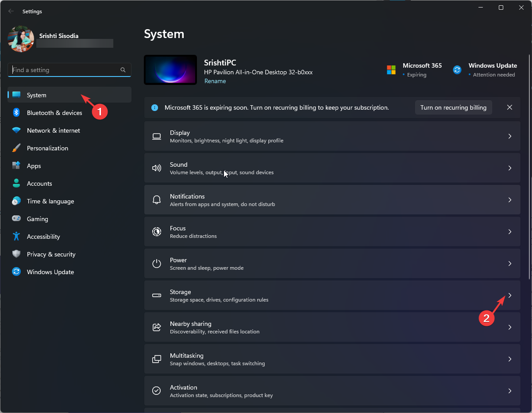
Task: Click the Rename link under SrishtiPC
Action: point(215,81)
